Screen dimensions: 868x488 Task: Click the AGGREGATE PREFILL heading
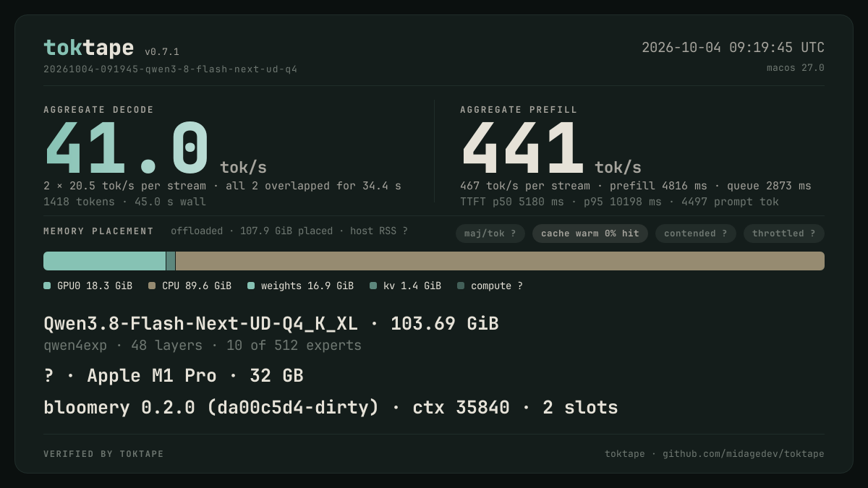pyautogui.click(x=519, y=110)
